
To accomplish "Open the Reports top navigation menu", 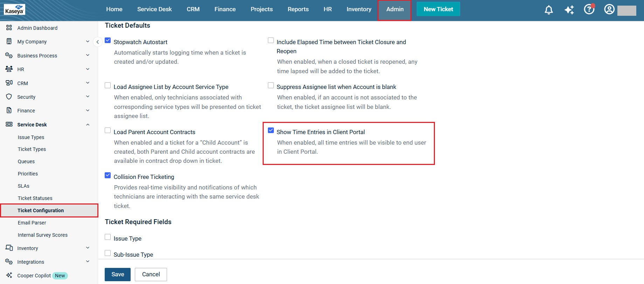I will pos(298,9).
